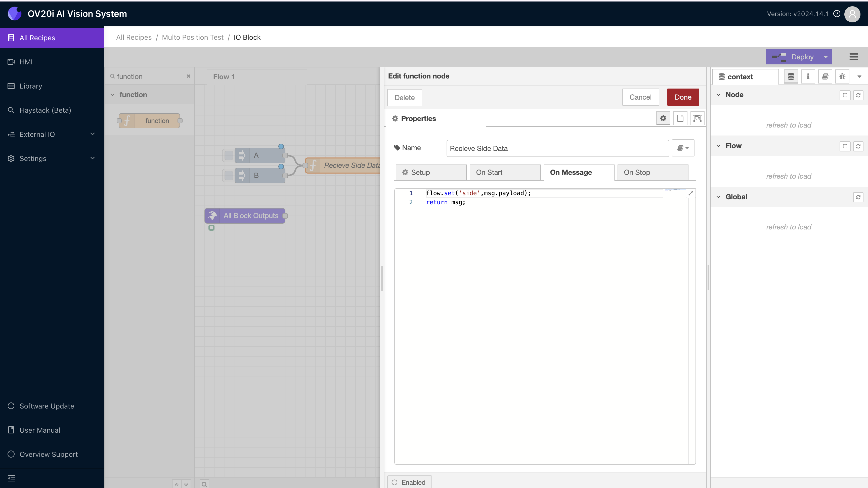The image size is (868, 488).
Task: Open the description document icon in Properties
Action: click(680, 118)
